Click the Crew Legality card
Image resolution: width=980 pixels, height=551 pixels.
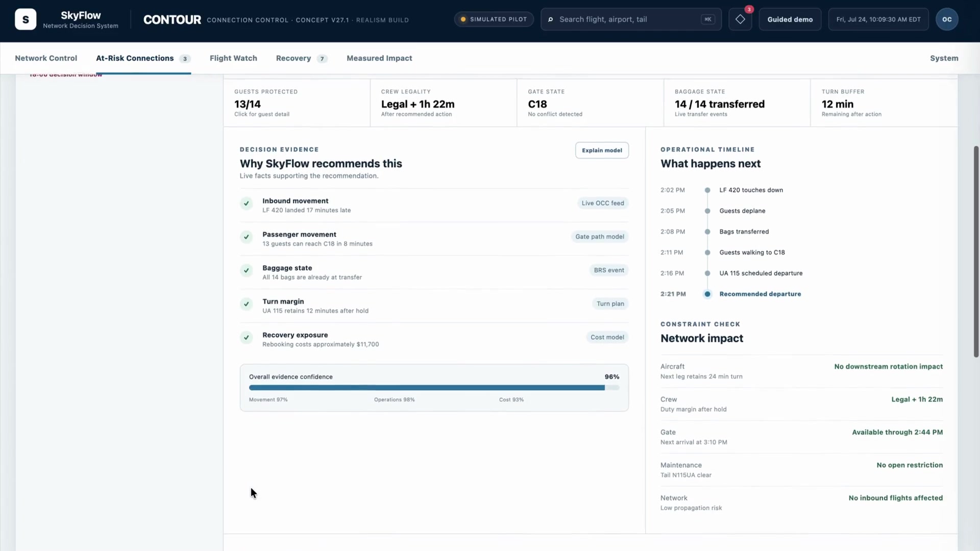[443, 103]
